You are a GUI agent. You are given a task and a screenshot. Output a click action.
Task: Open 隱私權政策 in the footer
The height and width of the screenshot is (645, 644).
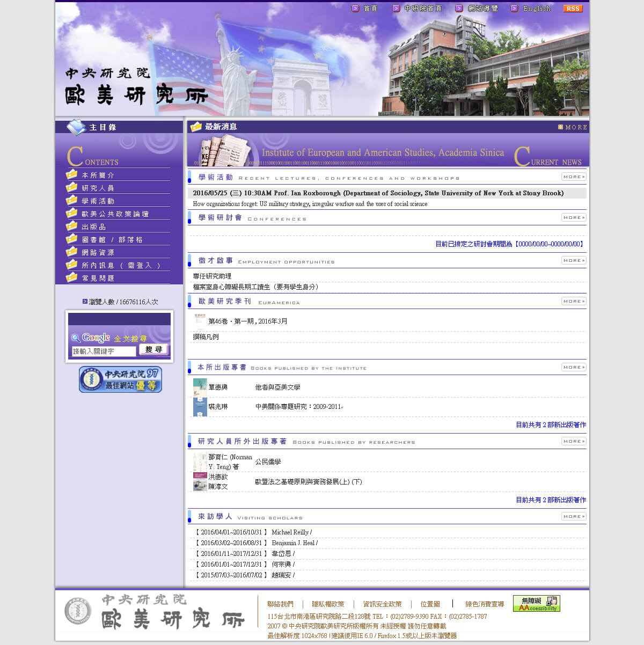coord(328,604)
